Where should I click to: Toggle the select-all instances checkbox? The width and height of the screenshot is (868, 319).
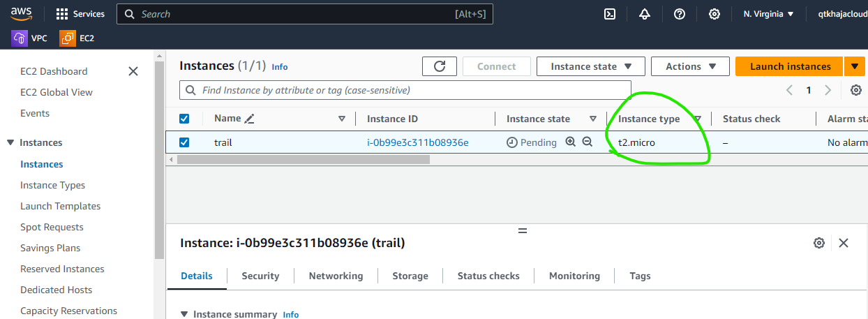pos(184,119)
